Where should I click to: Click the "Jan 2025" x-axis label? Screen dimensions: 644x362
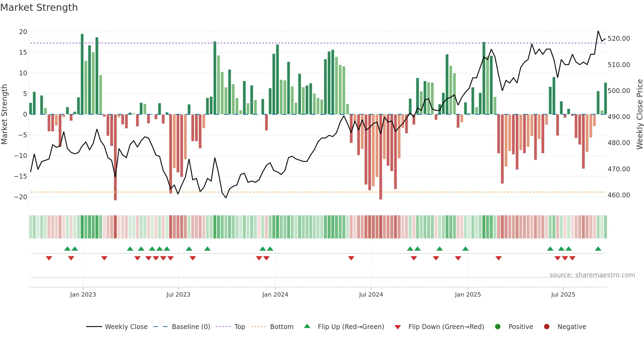pyautogui.click(x=468, y=294)
